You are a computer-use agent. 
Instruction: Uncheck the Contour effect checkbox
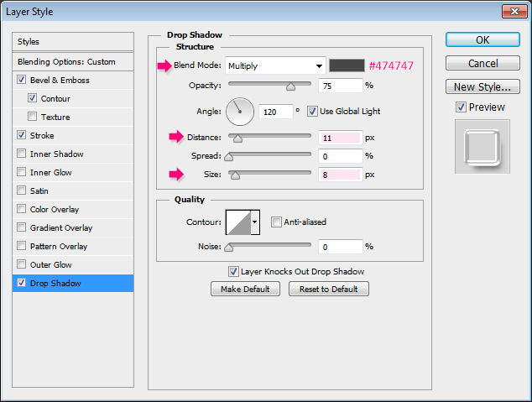point(32,98)
